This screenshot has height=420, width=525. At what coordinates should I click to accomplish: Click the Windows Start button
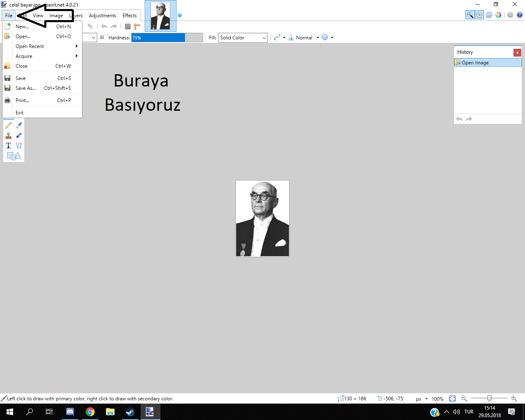tap(10, 412)
